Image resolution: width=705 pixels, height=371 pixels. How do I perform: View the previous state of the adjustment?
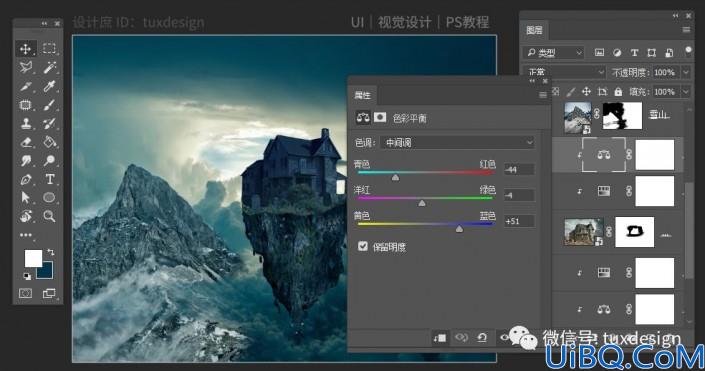coord(461,337)
